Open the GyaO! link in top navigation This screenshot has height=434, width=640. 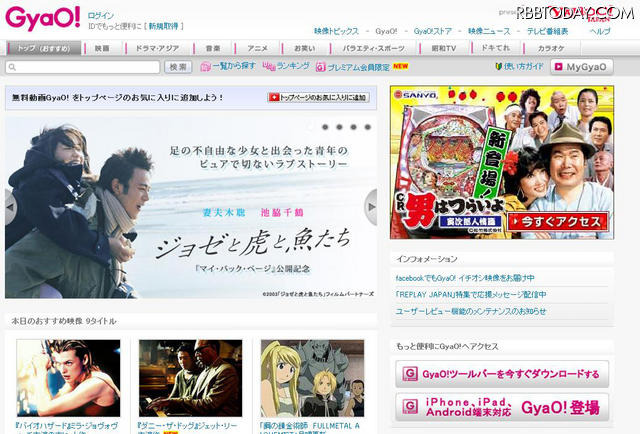[386, 31]
